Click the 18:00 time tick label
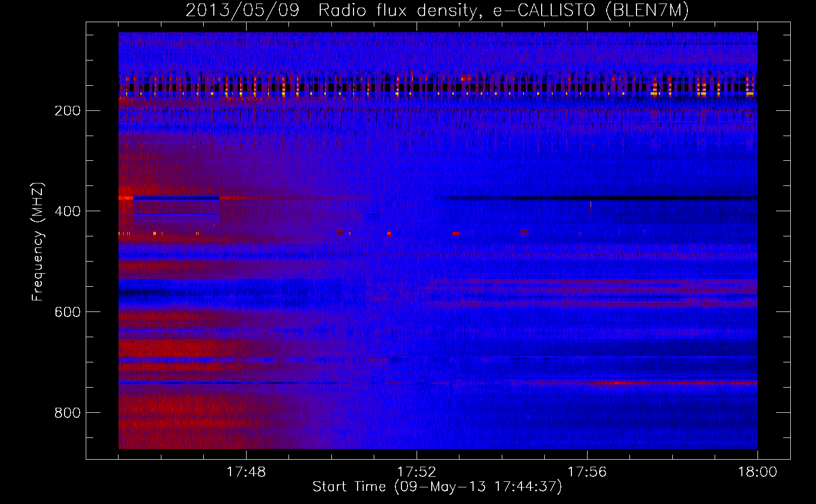816x504 pixels. click(x=757, y=472)
